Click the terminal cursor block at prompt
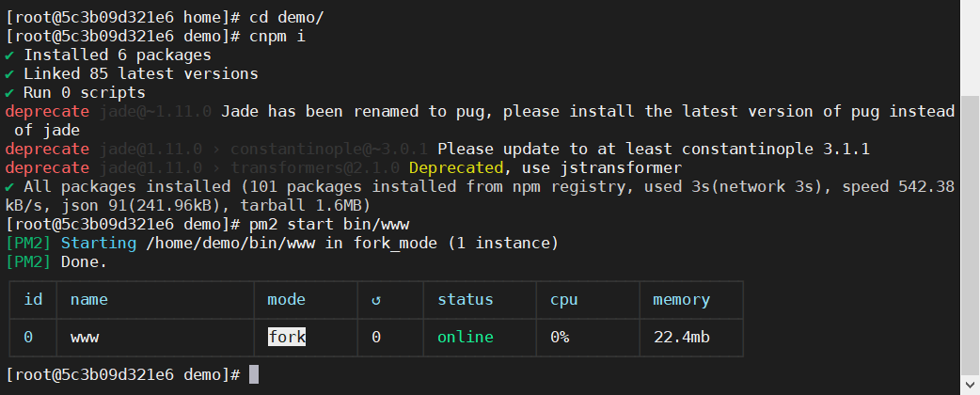The width and height of the screenshot is (980, 395). point(254,374)
